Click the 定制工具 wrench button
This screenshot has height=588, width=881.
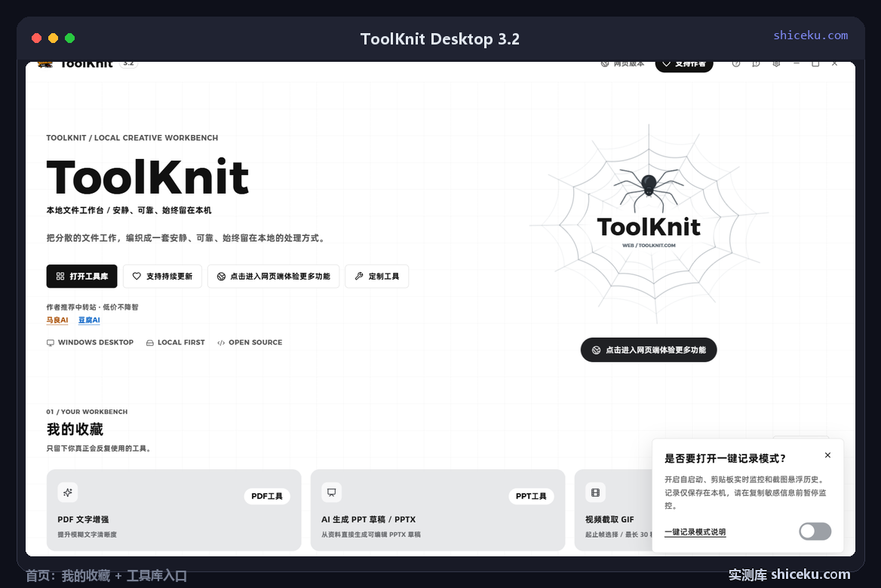[377, 277]
